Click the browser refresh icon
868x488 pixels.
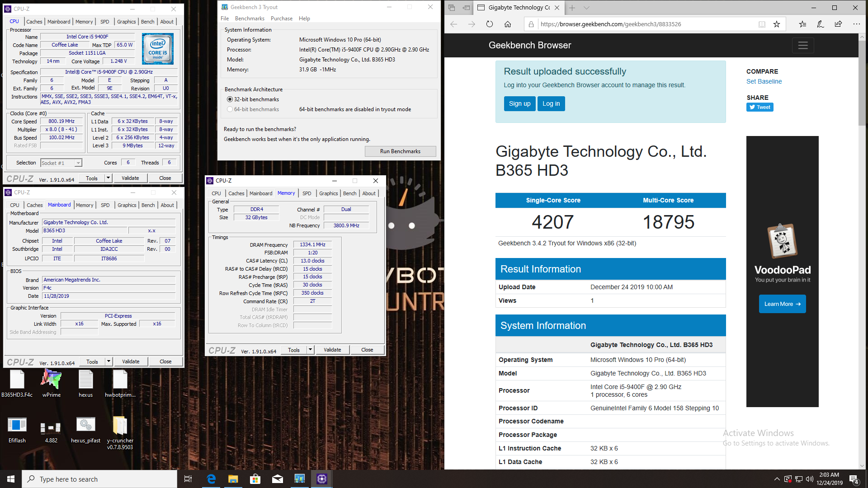490,24
